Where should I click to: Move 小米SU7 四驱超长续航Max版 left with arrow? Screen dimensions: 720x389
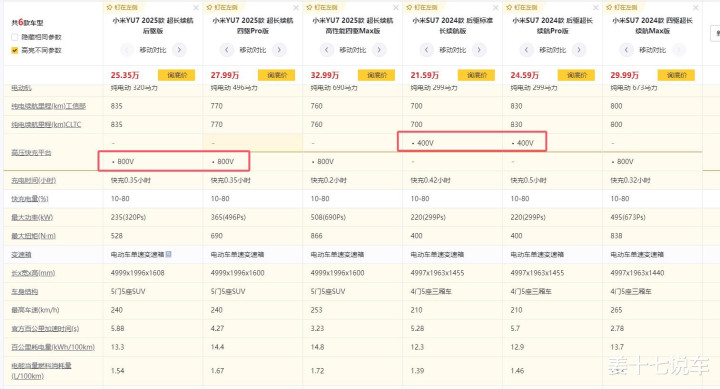tap(626, 50)
